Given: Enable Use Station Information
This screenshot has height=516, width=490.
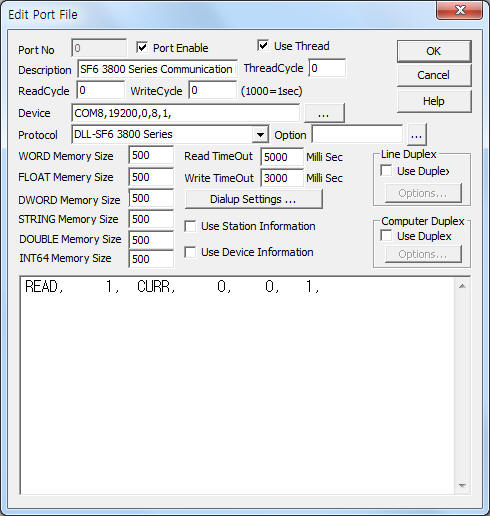Looking at the screenshot, I should click(x=190, y=226).
